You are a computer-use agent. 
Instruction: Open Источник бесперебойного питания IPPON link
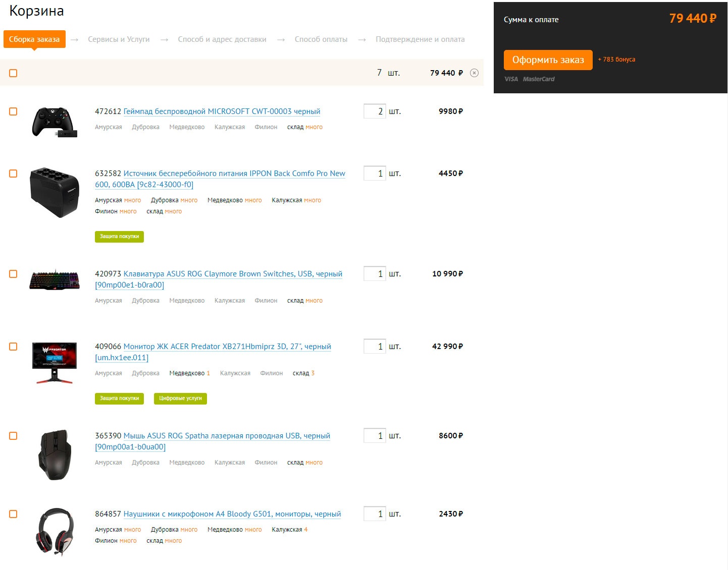[220, 179]
